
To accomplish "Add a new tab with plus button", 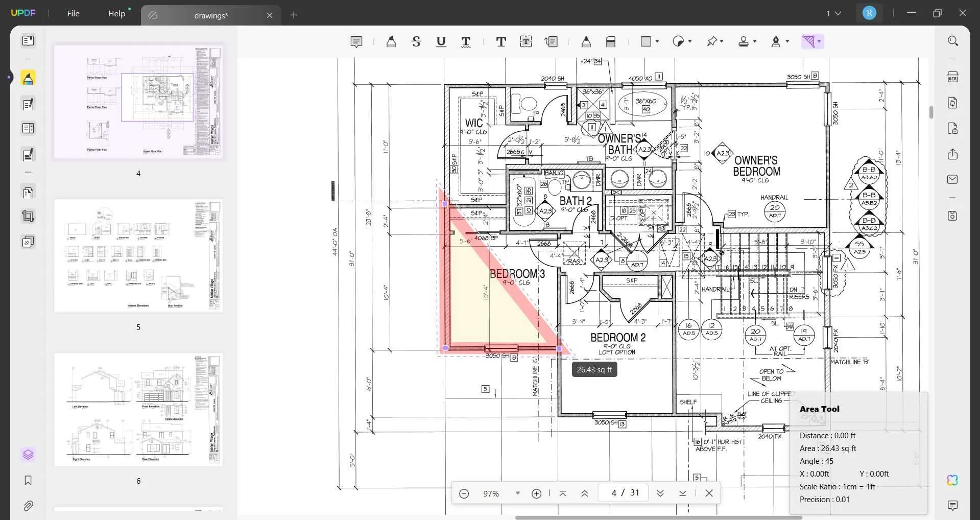I will (294, 15).
